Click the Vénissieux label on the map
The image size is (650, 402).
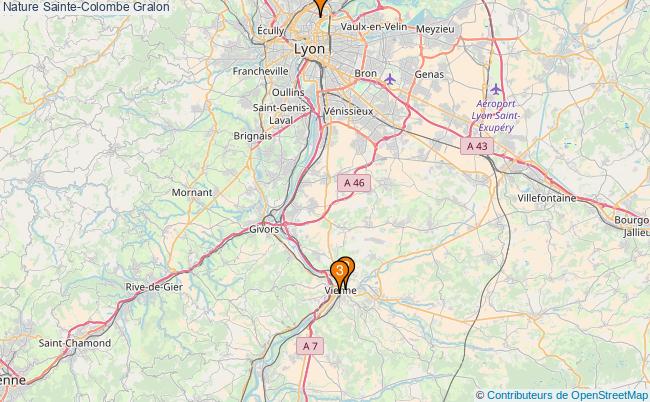(349, 111)
